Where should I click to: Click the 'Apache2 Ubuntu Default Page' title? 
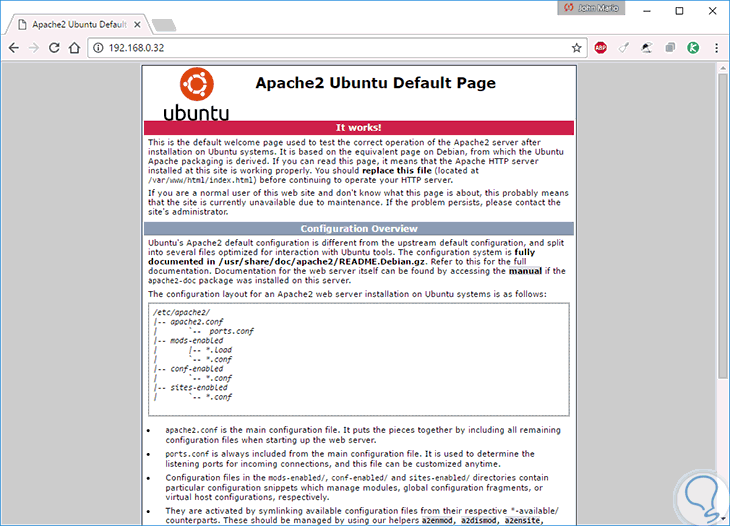tap(375, 83)
